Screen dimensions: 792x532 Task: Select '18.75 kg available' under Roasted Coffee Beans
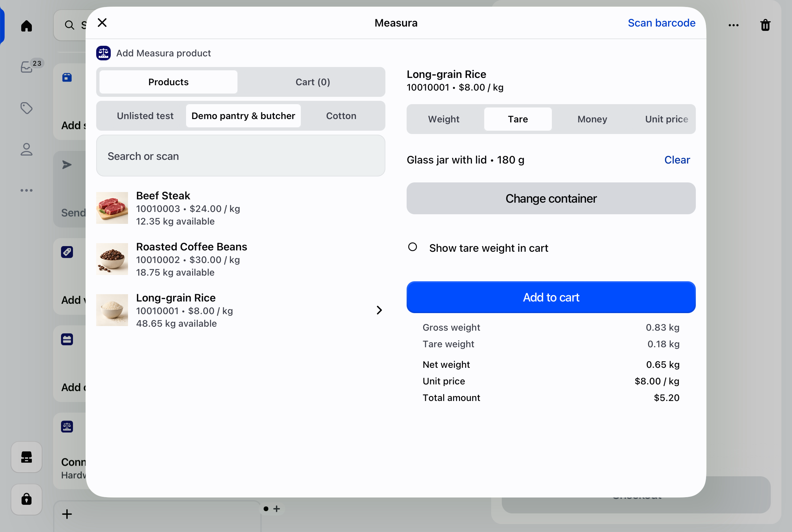[175, 272]
